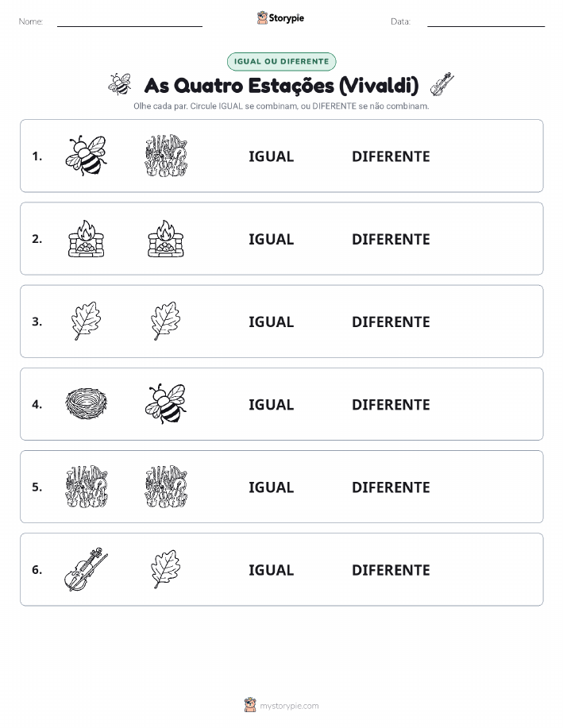Choose IGUAL for row 2

272,239
